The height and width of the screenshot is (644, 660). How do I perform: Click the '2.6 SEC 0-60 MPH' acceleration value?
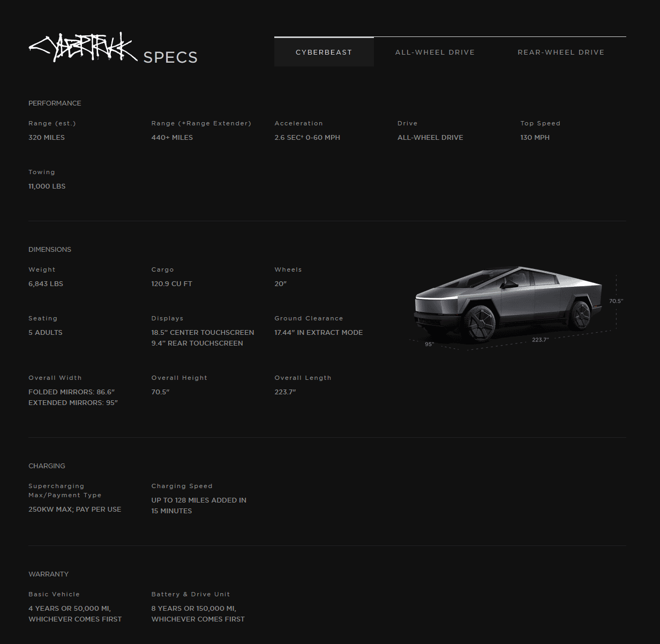coord(307,137)
